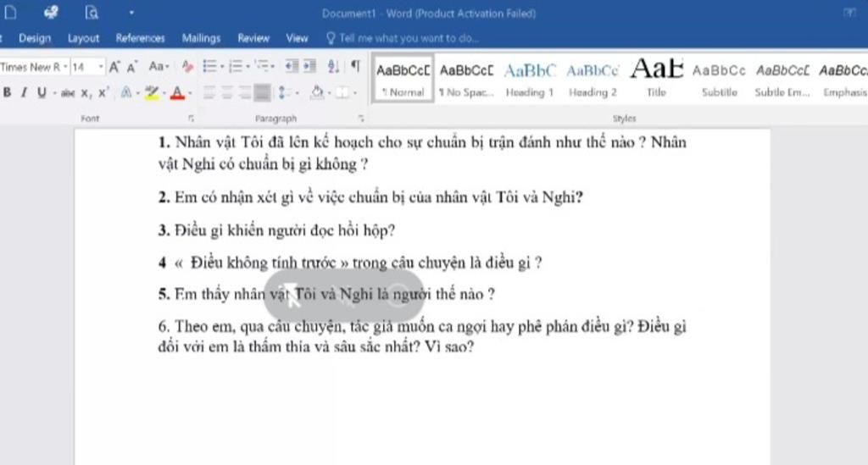Toggle Show/Hide paragraph marks

click(355, 66)
